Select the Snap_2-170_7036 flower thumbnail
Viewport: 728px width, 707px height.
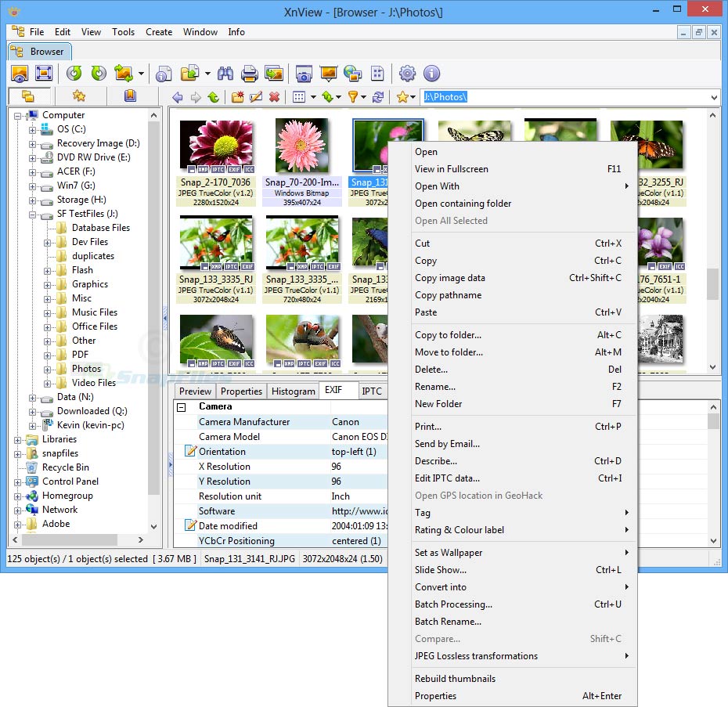click(x=216, y=145)
